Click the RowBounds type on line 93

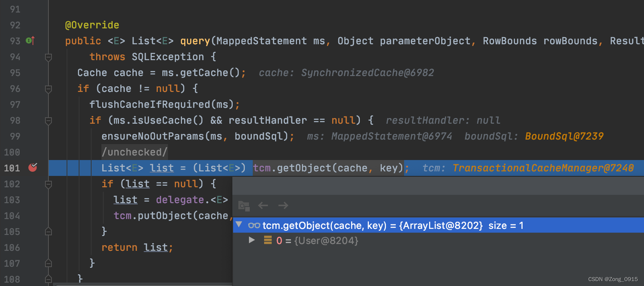[510, 41]
